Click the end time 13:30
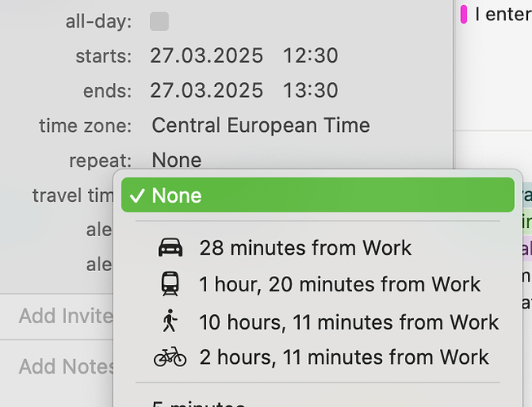This screenshot has height=407, width=532. pos(310,90)
